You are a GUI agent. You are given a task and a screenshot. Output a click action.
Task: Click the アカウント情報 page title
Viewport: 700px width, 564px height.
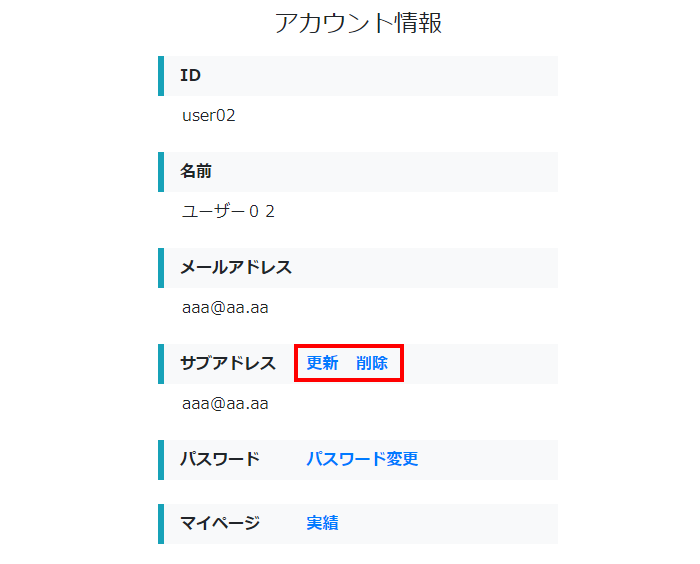click(358, 24)
